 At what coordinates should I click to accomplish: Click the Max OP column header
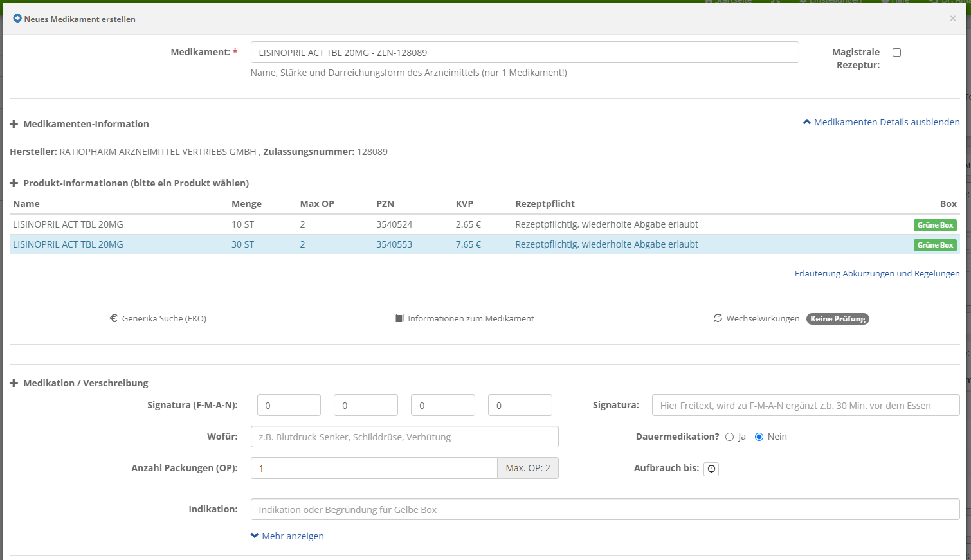click(317, 204)
